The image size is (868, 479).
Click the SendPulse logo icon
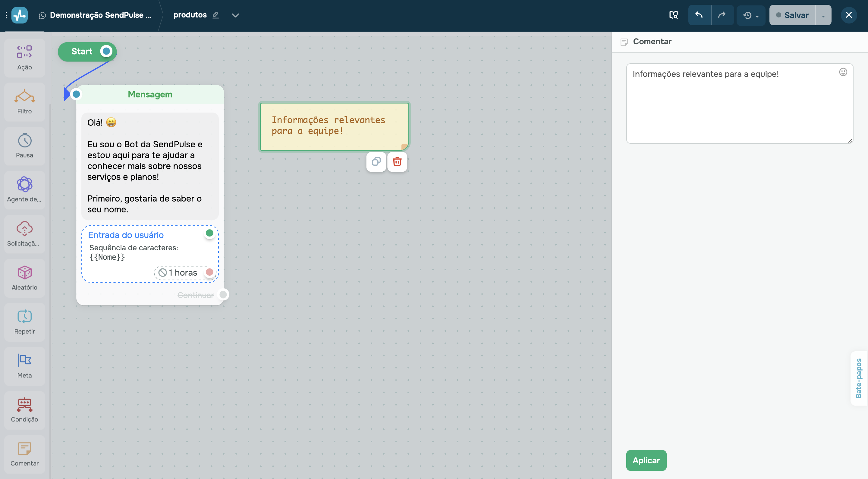tap(20, 15)
